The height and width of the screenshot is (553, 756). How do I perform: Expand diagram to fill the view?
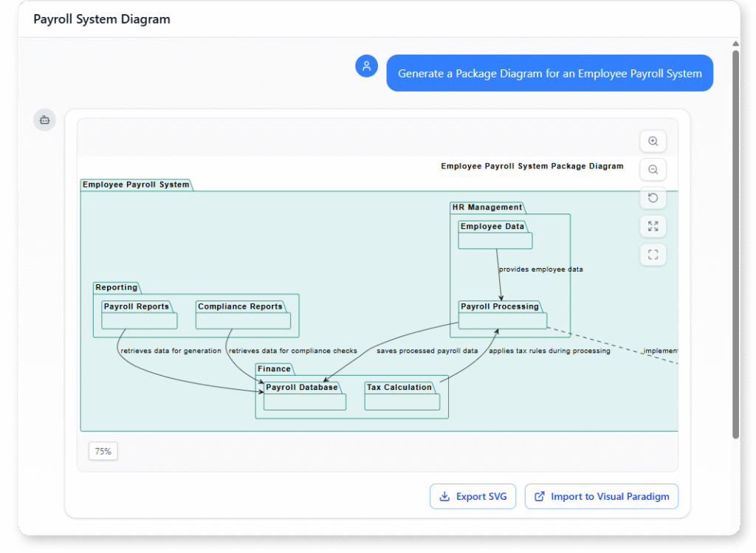[653, 226]
